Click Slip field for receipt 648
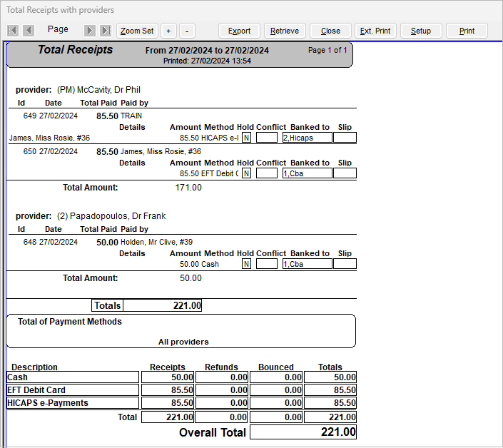 coord(345,264)
